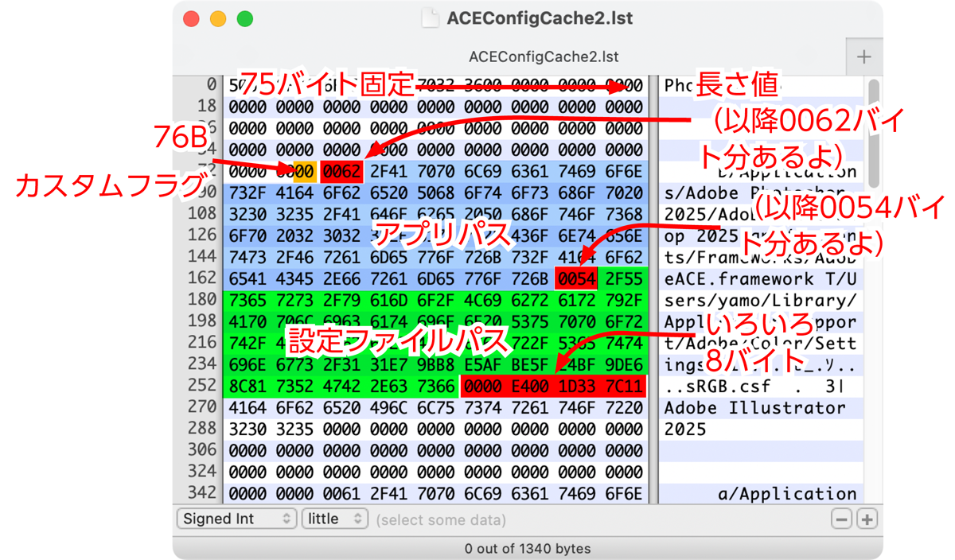
Task: Click 'a/Application' in the text column
Action: (787, 493)
